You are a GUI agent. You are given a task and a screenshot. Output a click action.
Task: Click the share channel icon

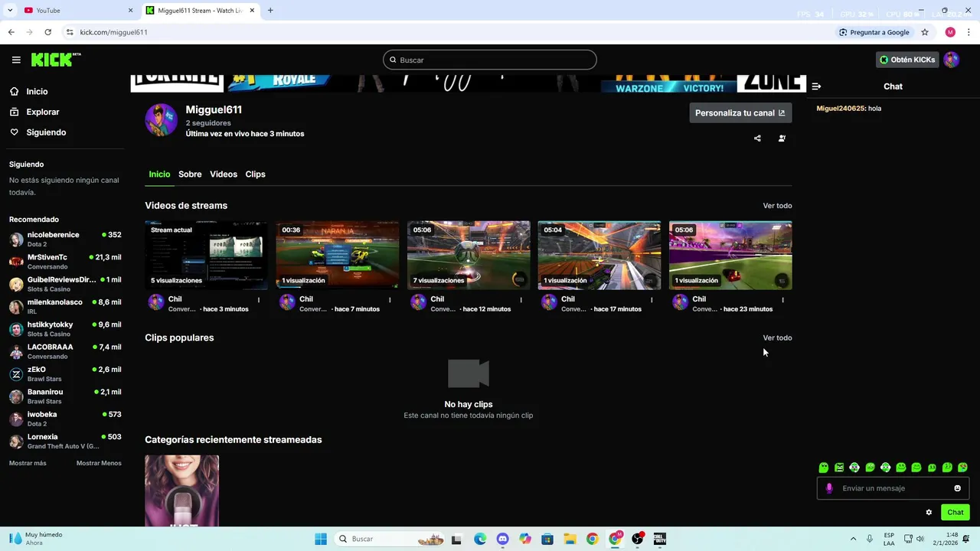[x=757, y=139]
